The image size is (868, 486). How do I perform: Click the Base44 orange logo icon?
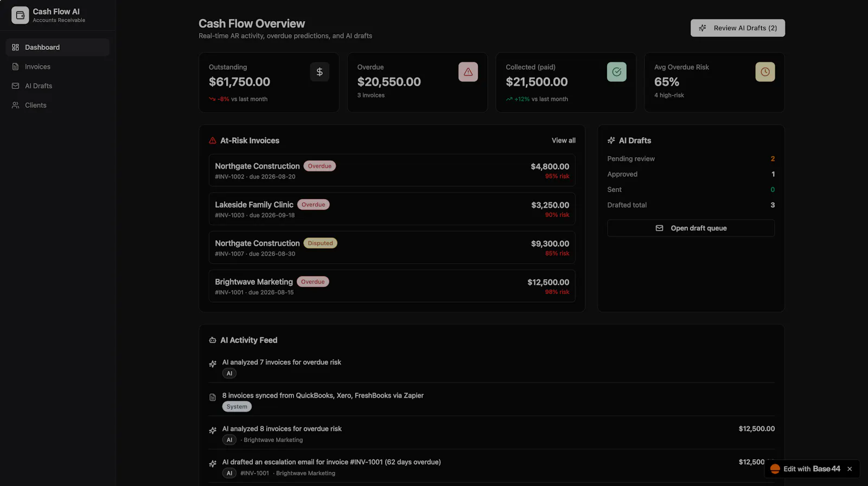[x=775, y=469]
